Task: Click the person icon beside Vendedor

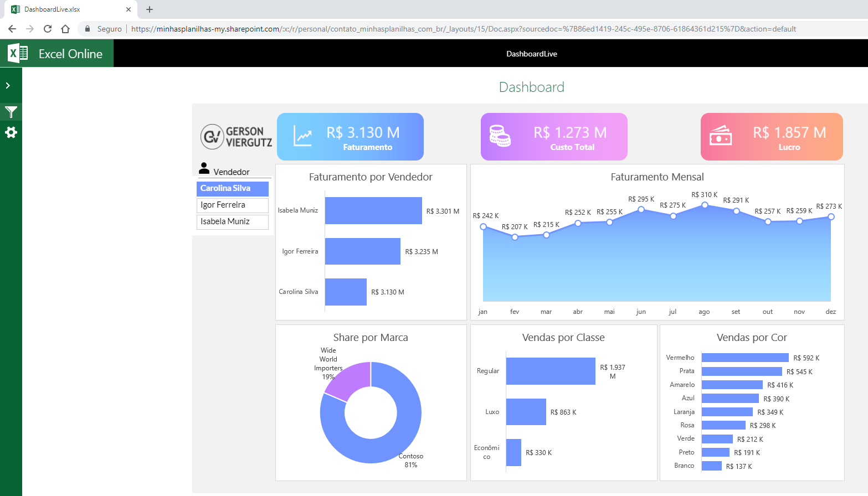Action: pos(203,168)
